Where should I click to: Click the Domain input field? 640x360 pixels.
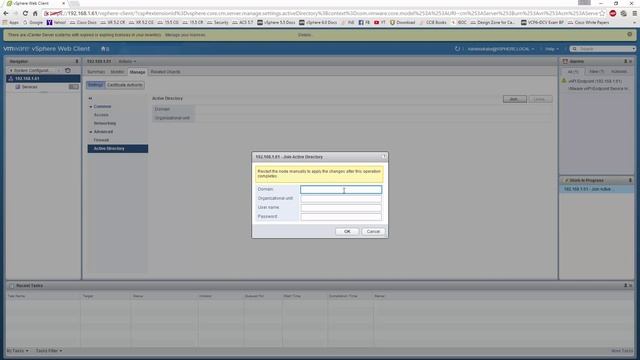coord(341,189)
